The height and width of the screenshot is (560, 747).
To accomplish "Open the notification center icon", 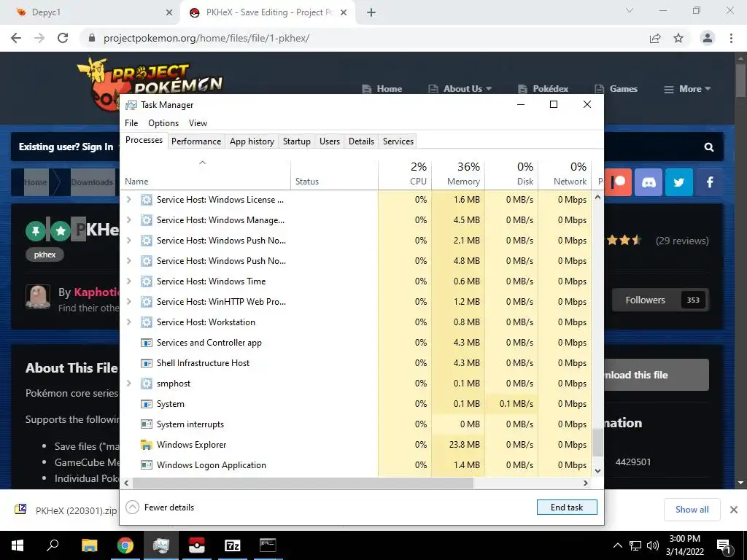I will (x=724, y=545).
